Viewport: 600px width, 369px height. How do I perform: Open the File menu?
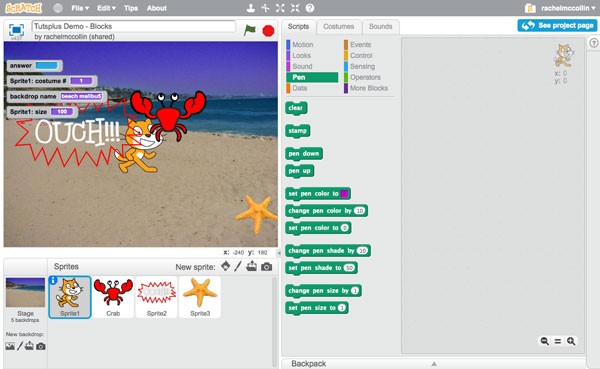80,8
